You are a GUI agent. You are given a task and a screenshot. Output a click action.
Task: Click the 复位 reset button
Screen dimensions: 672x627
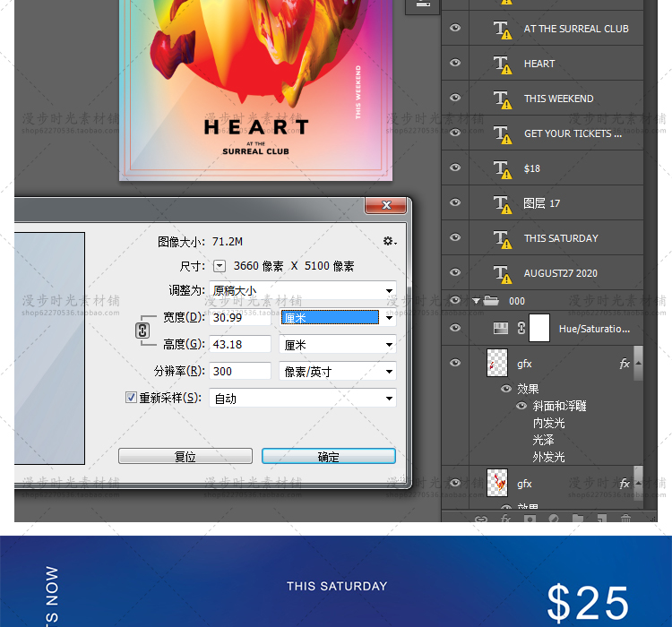pos(185,456)
